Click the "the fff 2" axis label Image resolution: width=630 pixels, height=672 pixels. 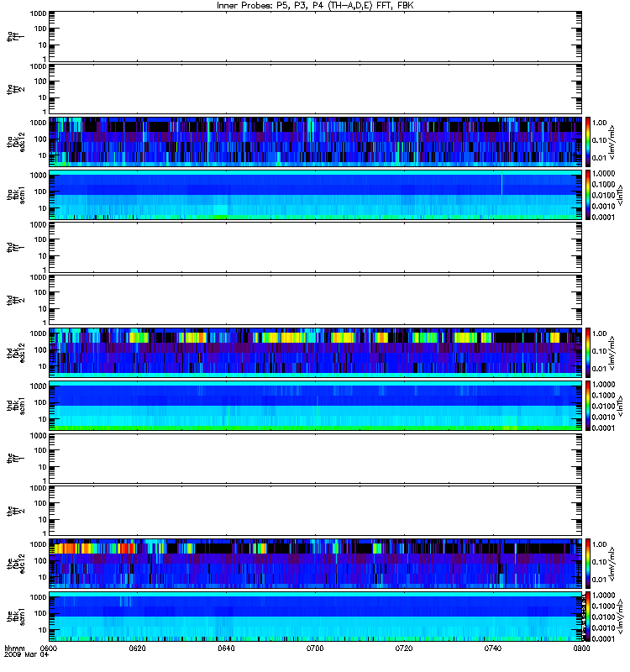[15, 511]
